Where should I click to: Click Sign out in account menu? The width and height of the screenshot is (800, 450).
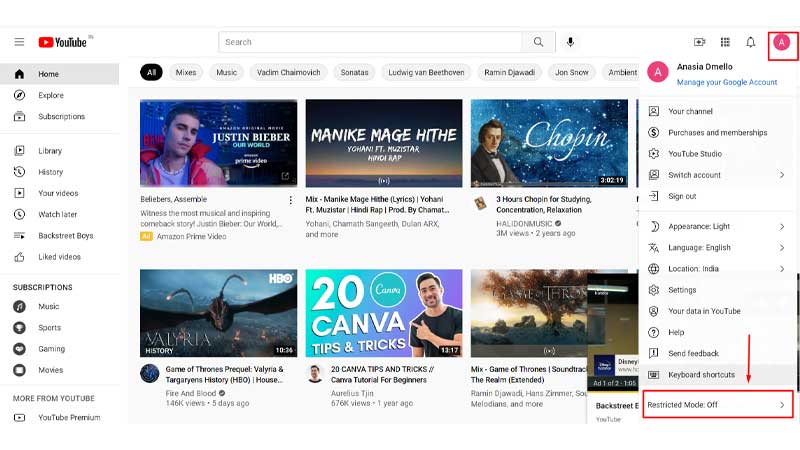[717, 196]
